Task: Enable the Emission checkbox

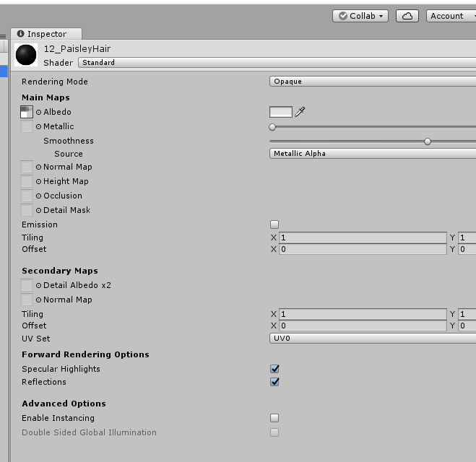Action: (274, 225)
